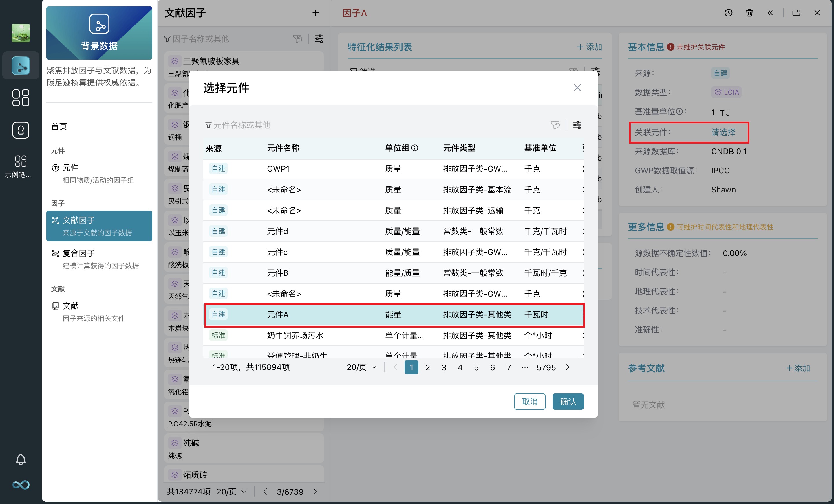The width and height of the screenshot is (834, 504).
Task: Go to 首页 in the navigation
Action: pos(59,126)
